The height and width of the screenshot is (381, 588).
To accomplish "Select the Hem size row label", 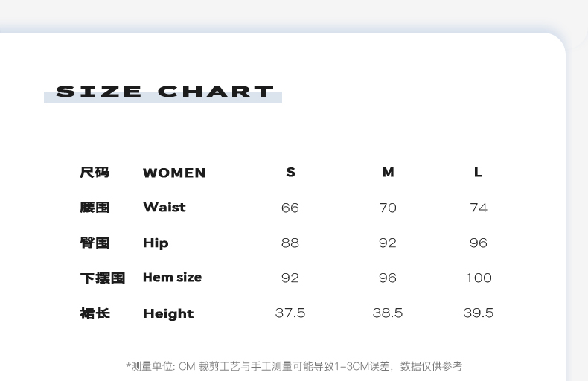I will click(x=172, y=277).
